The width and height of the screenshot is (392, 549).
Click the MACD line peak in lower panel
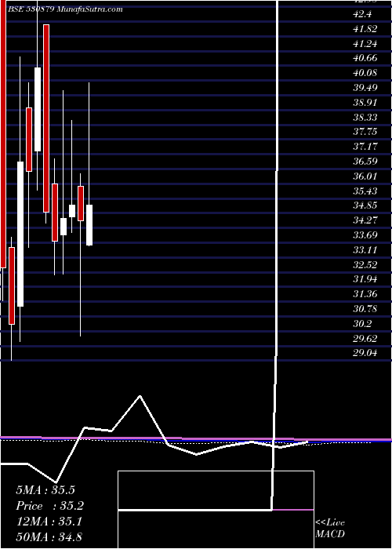(x=140, y=396)
